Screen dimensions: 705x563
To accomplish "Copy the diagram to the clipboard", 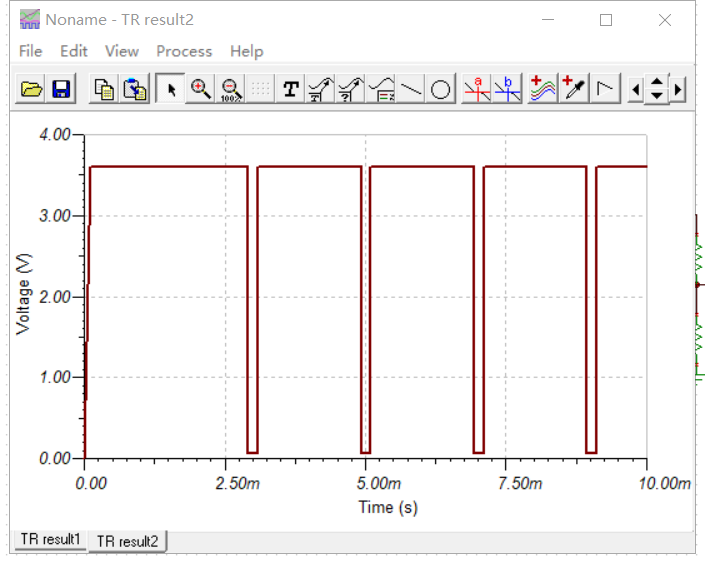I will pos(104,89).
